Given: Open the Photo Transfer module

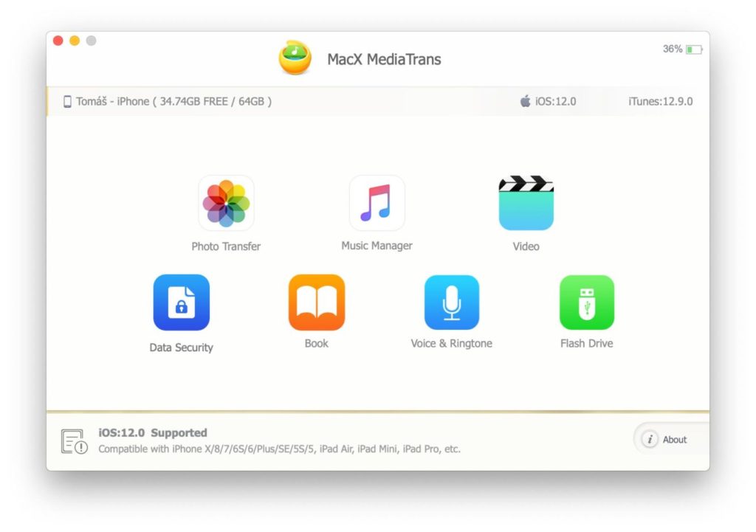Looking at the screenshot, I should point(226,203).
